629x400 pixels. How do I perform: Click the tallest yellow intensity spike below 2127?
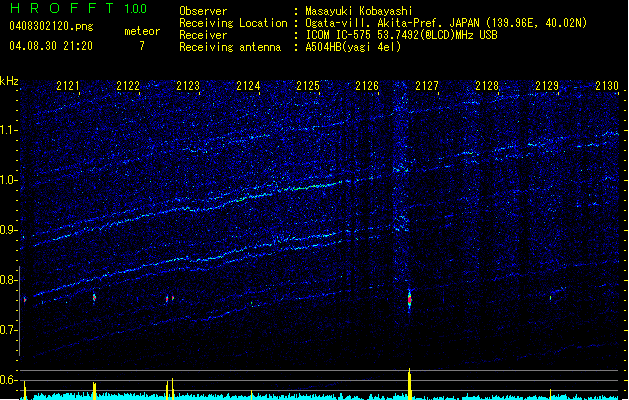410,384
